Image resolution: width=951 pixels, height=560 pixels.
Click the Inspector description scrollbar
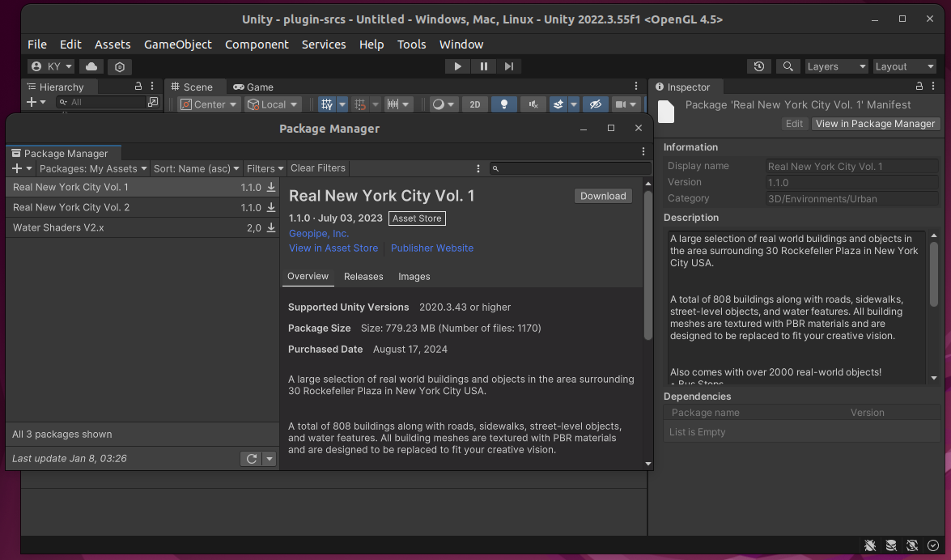(x=934, y=274)
